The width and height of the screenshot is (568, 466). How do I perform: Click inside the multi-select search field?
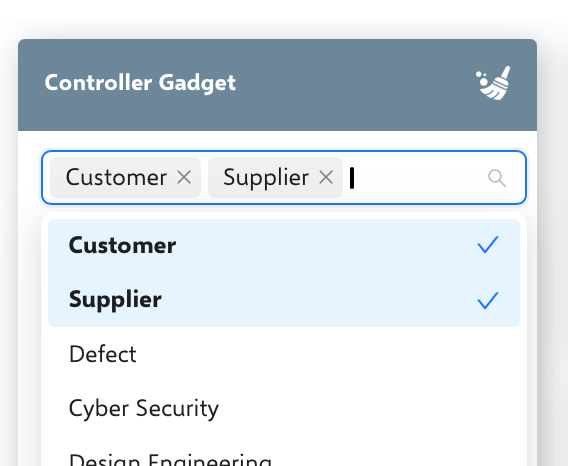417,178
